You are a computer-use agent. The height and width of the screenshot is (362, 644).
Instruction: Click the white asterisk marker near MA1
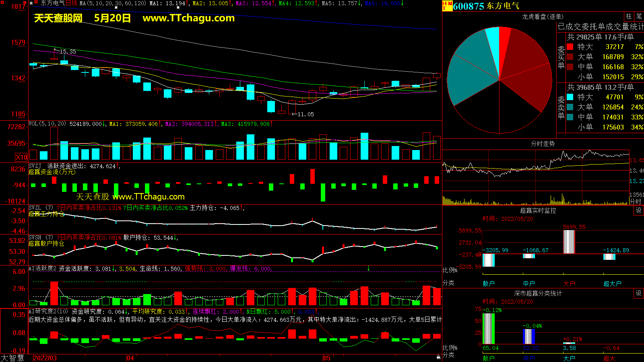pyautogui.click(x=178, y=8)
